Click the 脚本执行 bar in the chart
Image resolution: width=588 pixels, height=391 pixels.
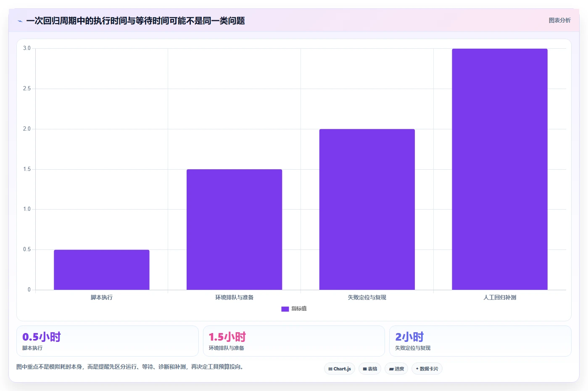[x=102, y=270]
